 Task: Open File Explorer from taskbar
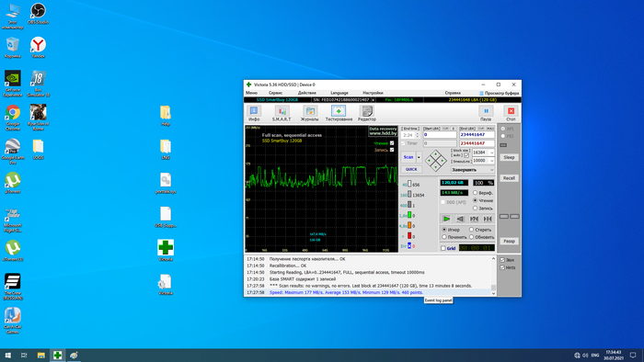pos(41,355)
